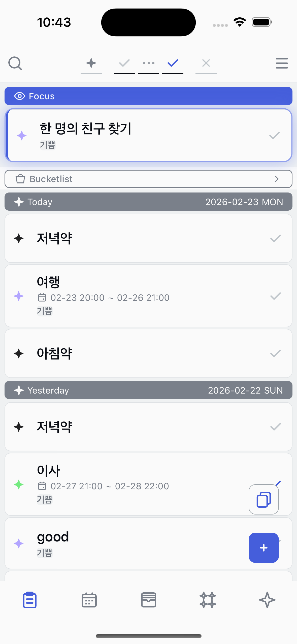Expand the Bucketlist section
The width and height of the screenshot is (297, 644).
coord(148,179)
